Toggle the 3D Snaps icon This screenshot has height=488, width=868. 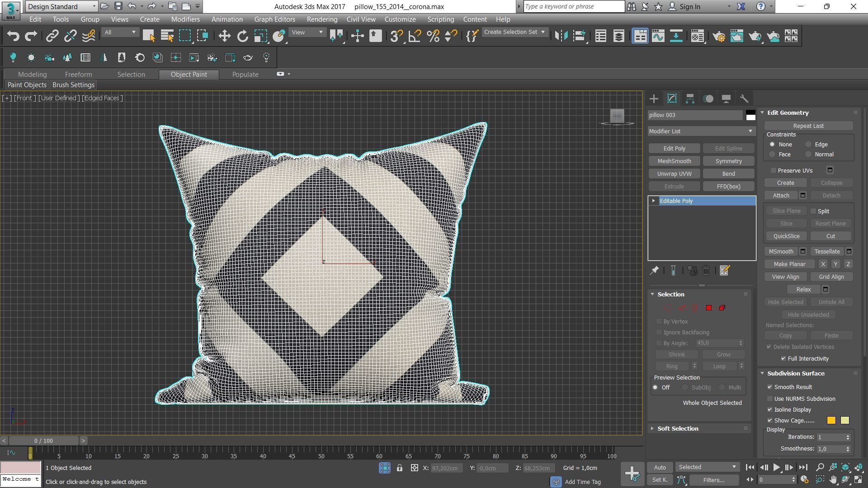tap(396, 36)
